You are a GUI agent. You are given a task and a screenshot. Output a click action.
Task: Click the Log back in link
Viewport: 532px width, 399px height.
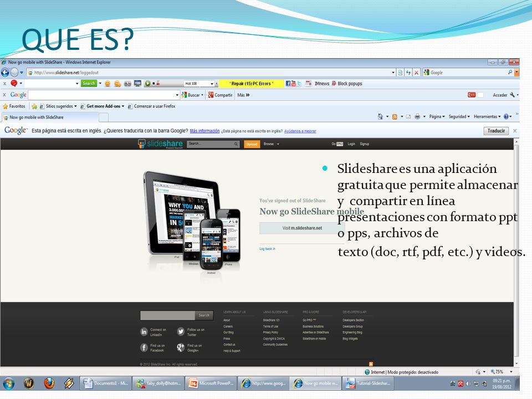[267, 249]
